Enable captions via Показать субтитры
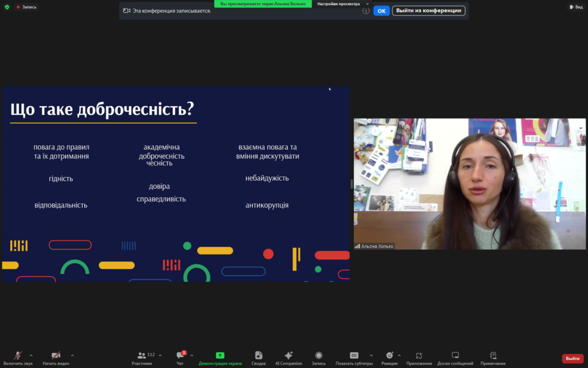This screenshot has height=368, width=588. [x=354, y=358]
